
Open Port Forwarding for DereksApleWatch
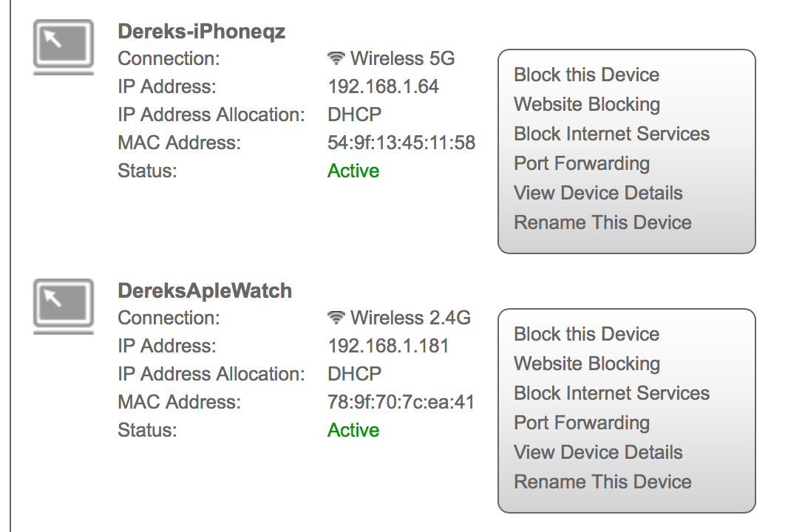coord(581,423)
